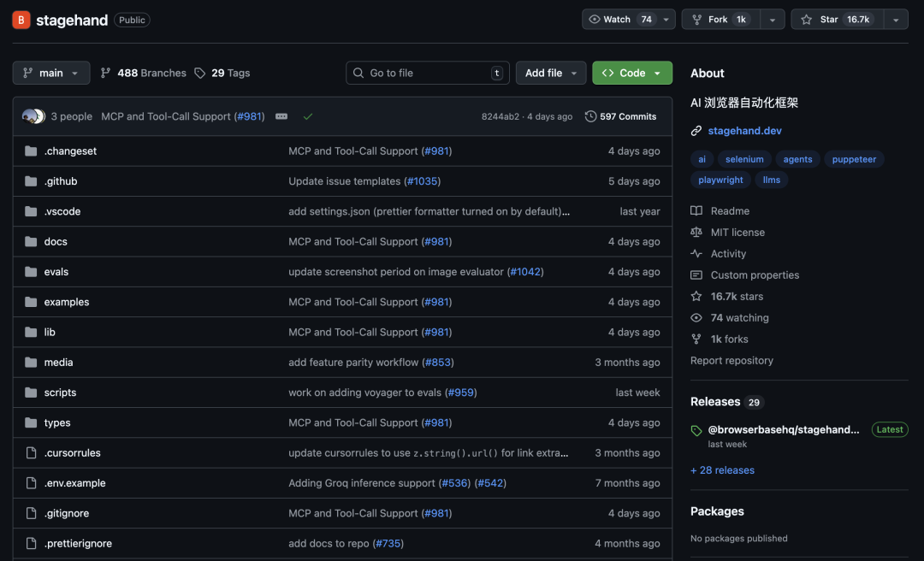Open the commit message ellipsis icon

281,116
